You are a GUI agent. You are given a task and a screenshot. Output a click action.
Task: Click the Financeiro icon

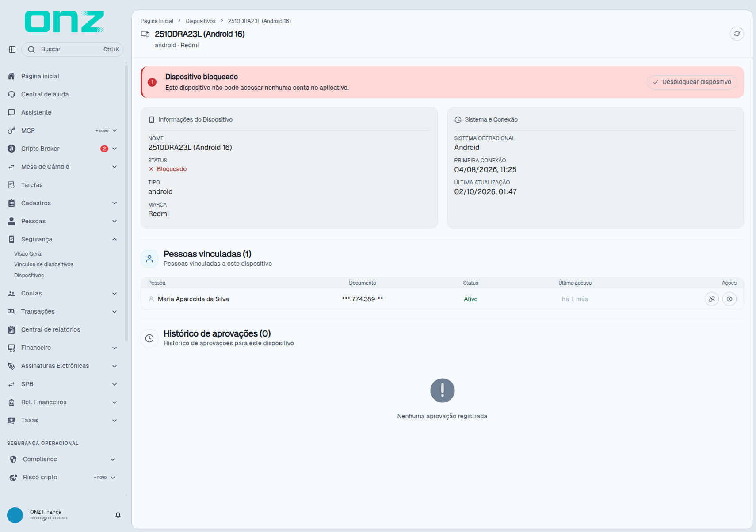pyautogui.click(x=11, y=348)
